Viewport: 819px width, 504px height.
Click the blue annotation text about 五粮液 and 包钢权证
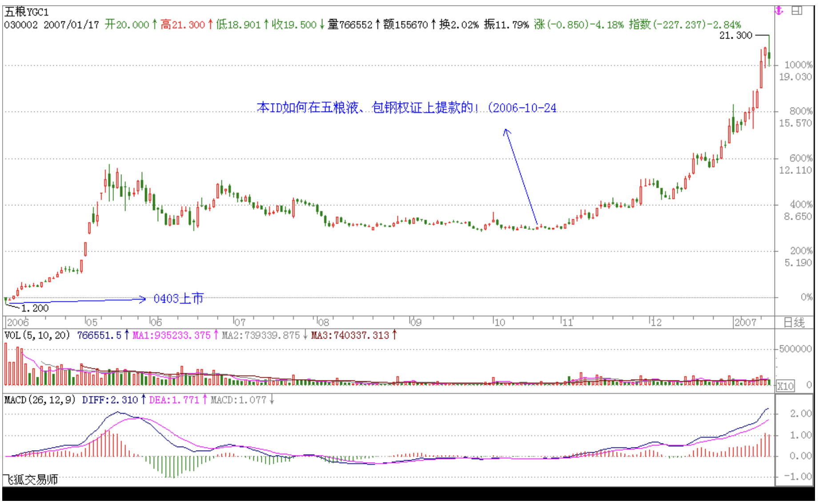(x=406, y=108)
